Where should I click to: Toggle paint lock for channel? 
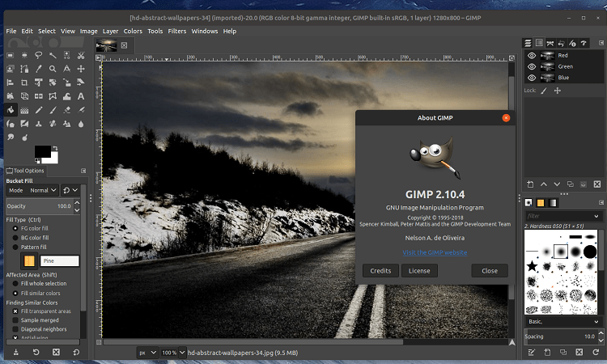click(x=544, y=91)
